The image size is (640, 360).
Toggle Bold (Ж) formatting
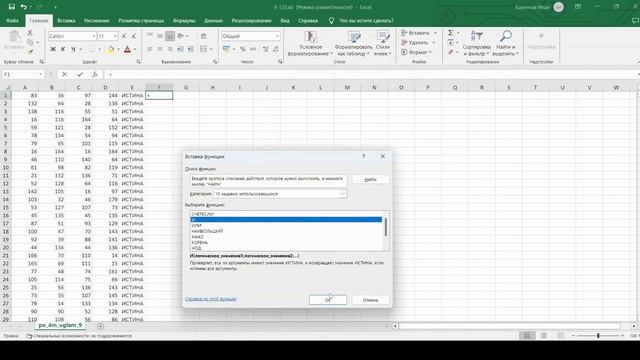[x=53, y=49]
